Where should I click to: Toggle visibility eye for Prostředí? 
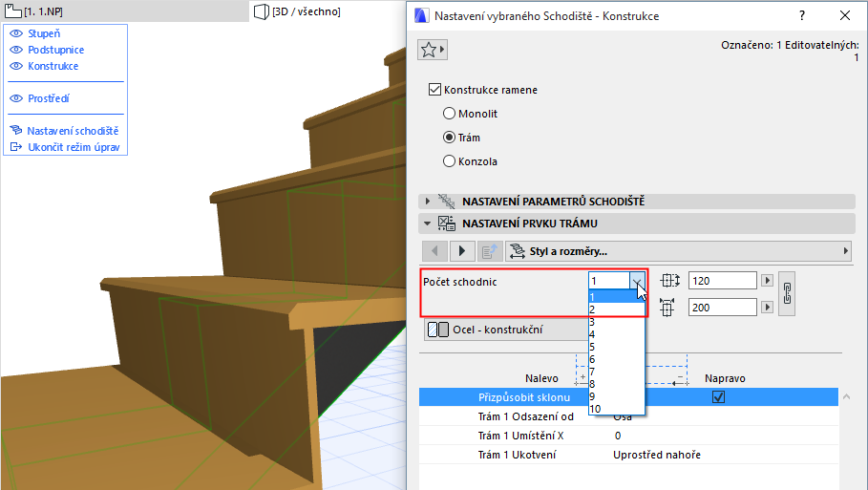point(16,98)
